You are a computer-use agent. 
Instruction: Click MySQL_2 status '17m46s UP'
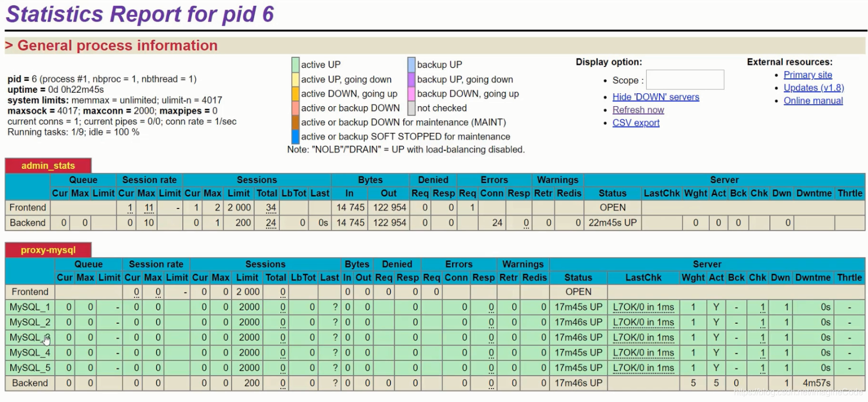point(578,322)
